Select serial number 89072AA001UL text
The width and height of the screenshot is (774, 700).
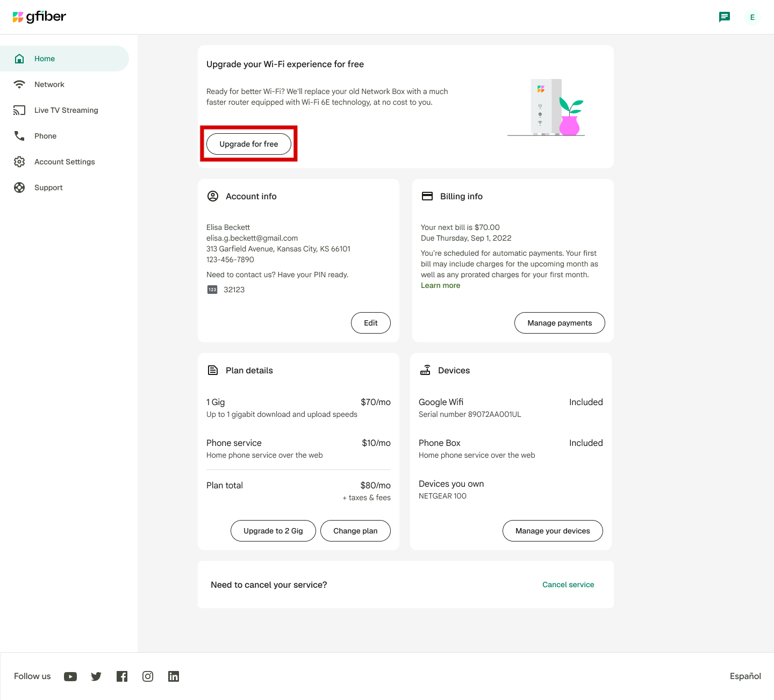[x=494, y=414]
